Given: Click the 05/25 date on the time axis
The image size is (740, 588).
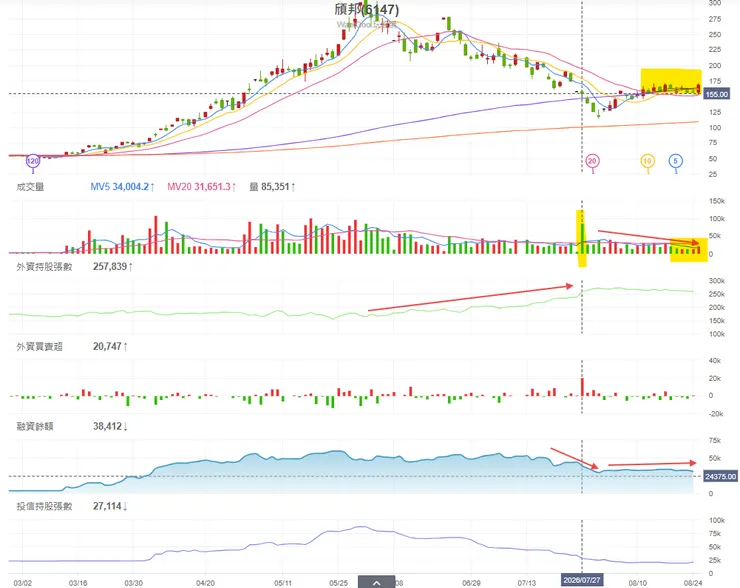Looking at the screenshot, I should coord(339,583).
